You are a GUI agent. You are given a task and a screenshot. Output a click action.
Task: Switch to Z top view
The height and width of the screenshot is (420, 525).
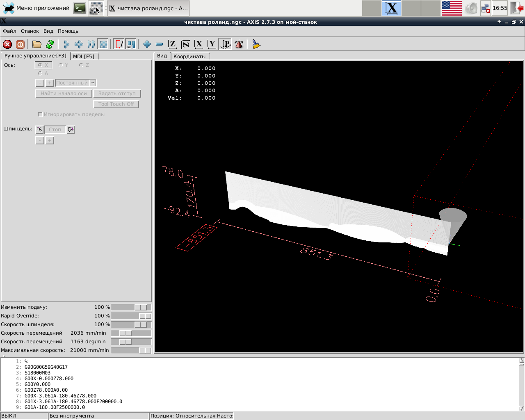coord(172,44)
